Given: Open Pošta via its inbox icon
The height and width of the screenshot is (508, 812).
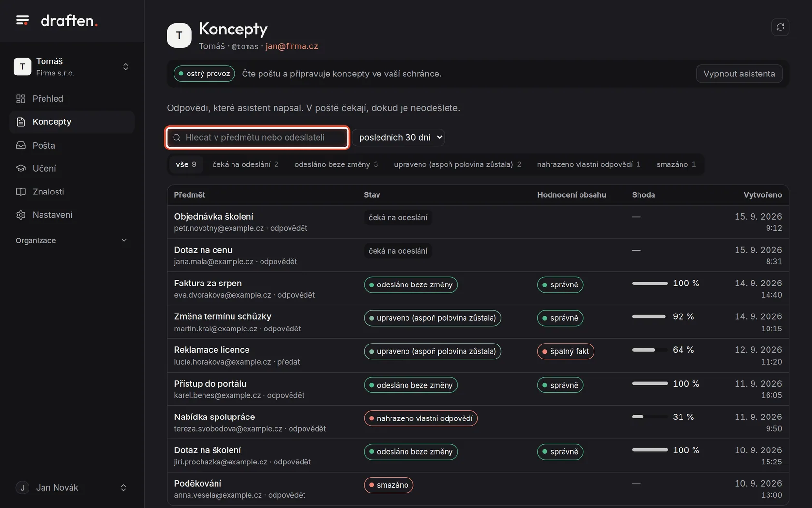Looking at the screenshot, I should pyautogui.click(x=21, y=145).
